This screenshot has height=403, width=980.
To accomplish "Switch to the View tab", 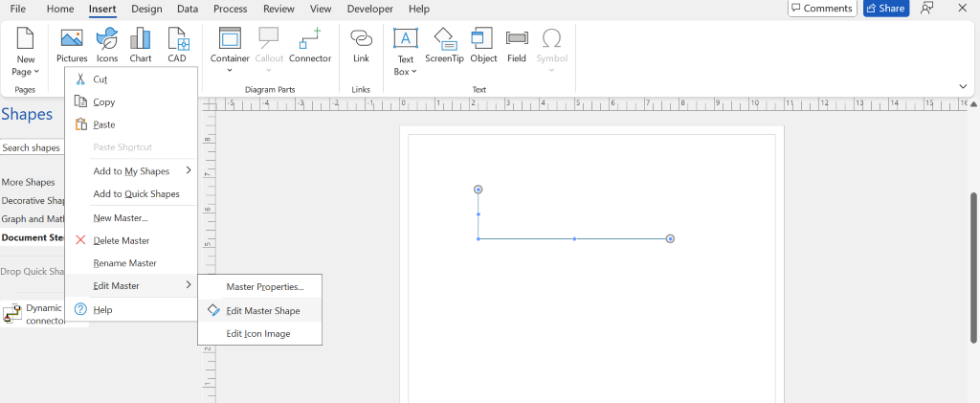I will pyautogui.click(x=321, y=9).
